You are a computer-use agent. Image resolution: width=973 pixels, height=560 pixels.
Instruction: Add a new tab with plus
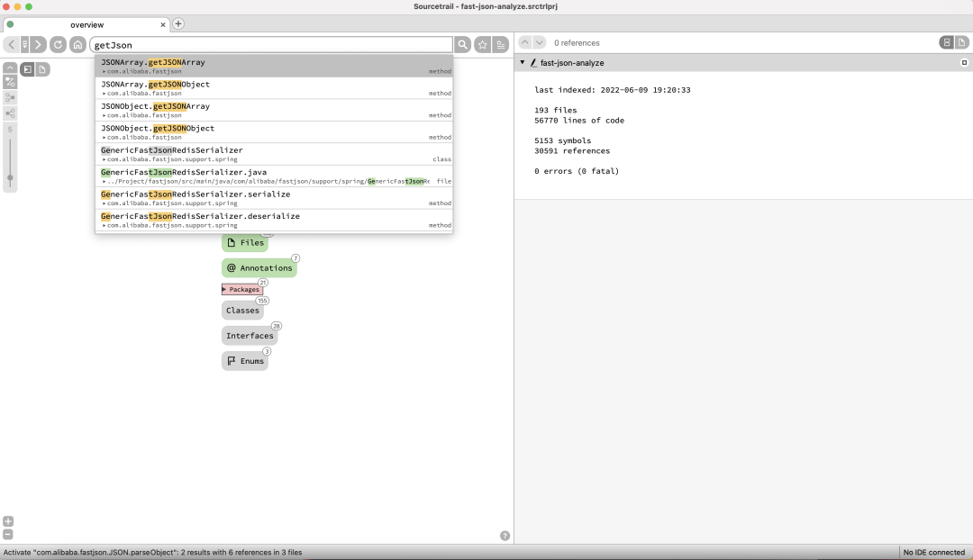click(178, 23)
